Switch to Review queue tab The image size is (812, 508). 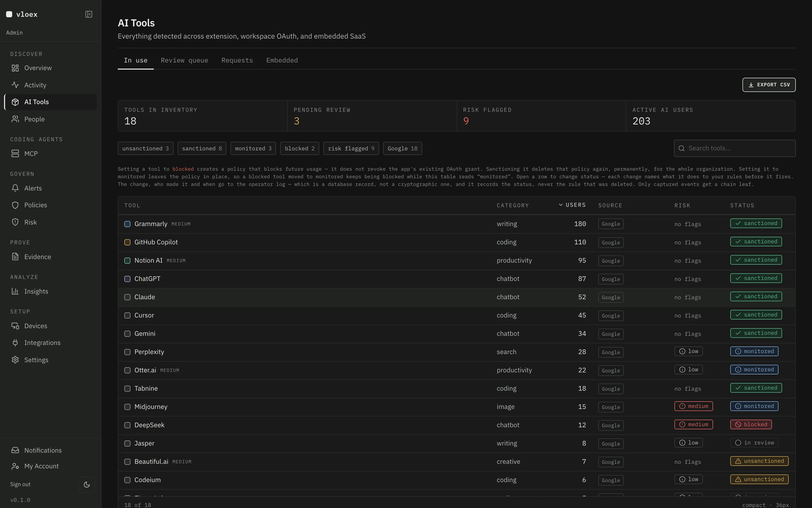184,60
